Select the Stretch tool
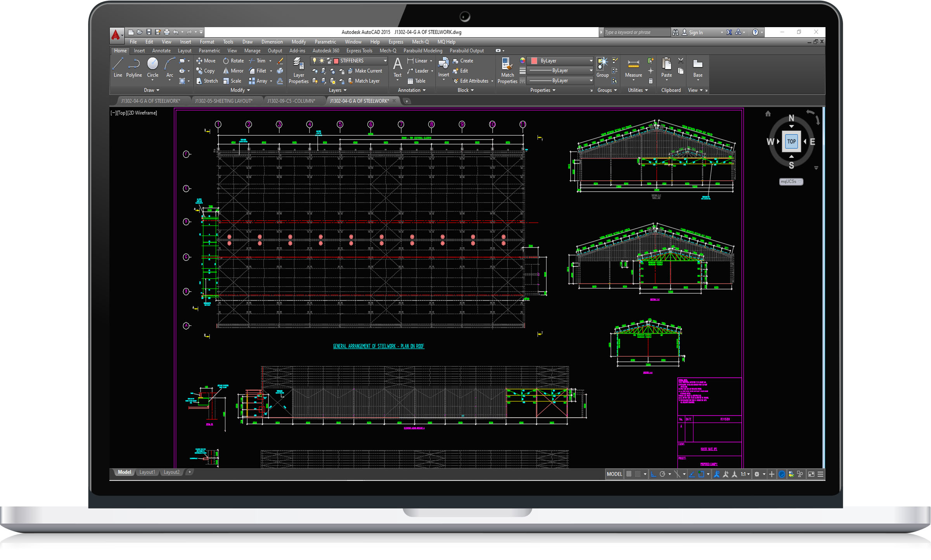The height and width of the screenshot is (560, 931). (207, 81)
